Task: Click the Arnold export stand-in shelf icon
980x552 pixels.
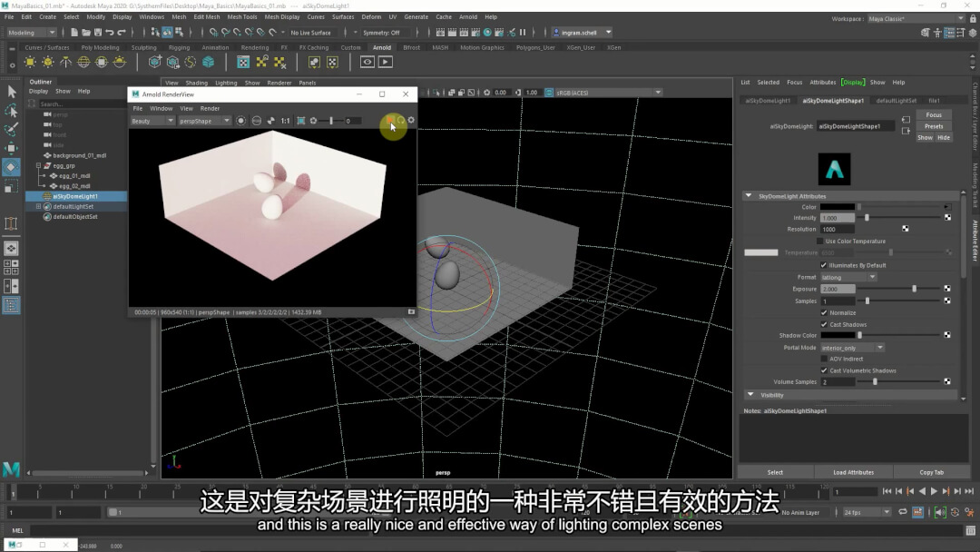Action: 173,62
